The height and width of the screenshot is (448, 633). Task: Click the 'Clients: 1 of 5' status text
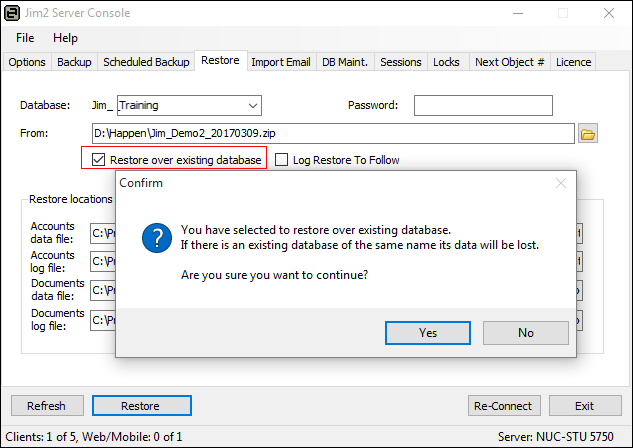[x=41, y=437]
